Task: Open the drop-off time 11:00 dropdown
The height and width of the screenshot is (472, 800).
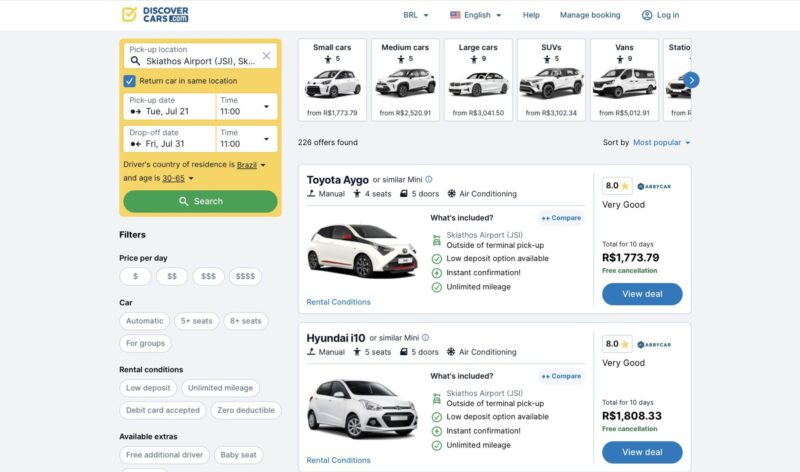Action: click(x=246, y=139)
